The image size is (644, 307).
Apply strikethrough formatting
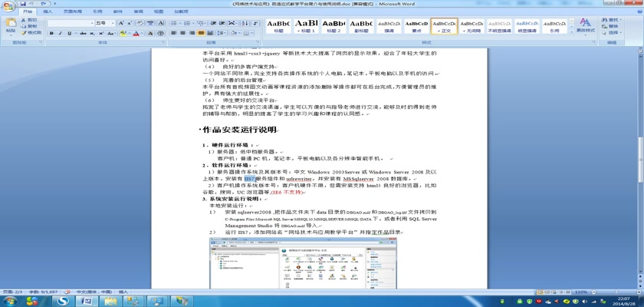click(84, 33)
